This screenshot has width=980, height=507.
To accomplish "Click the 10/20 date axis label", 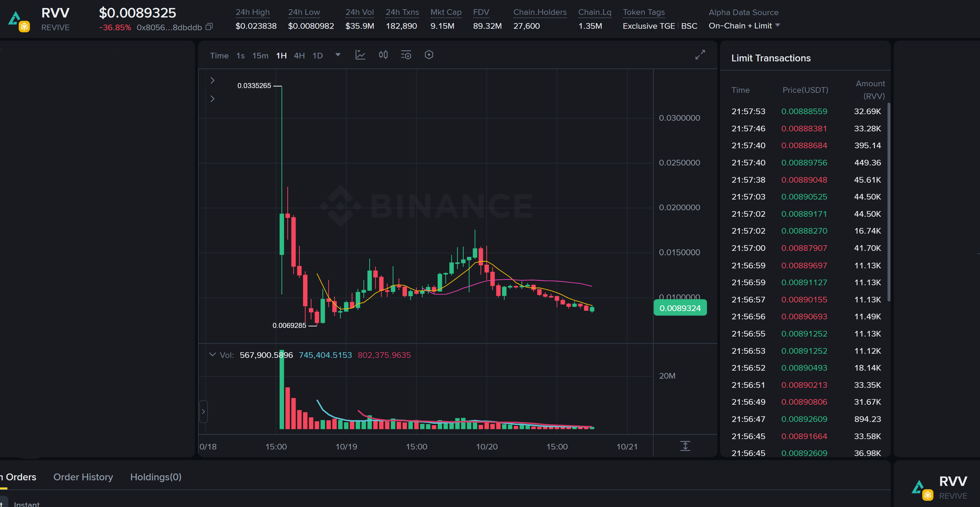I will tap(486, 447).
